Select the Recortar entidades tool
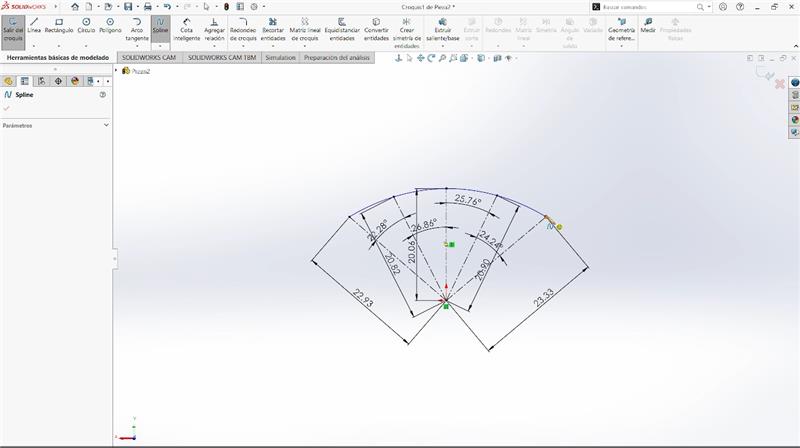The image size is (800, 448). [x=273, y=30]
